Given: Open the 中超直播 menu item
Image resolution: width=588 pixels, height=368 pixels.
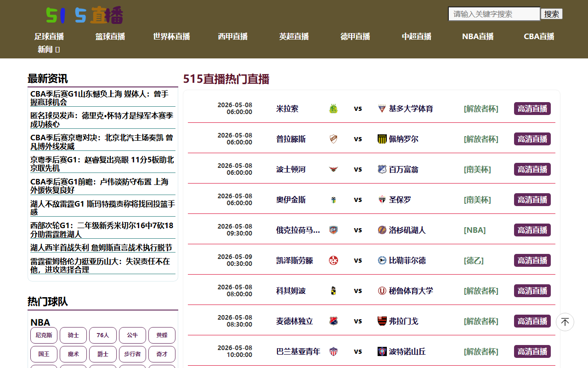Looking at the screenshot, I should (x=417, y=36).
